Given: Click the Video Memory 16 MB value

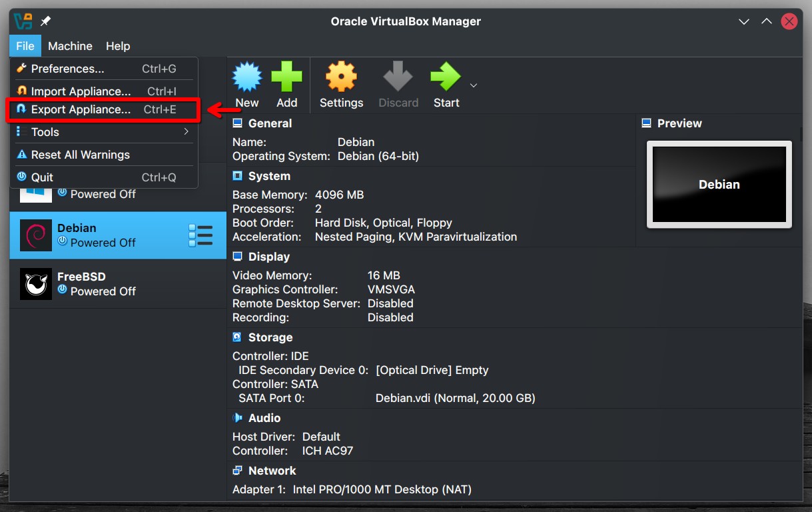Looking at the screenshot, I should [384, 275].
